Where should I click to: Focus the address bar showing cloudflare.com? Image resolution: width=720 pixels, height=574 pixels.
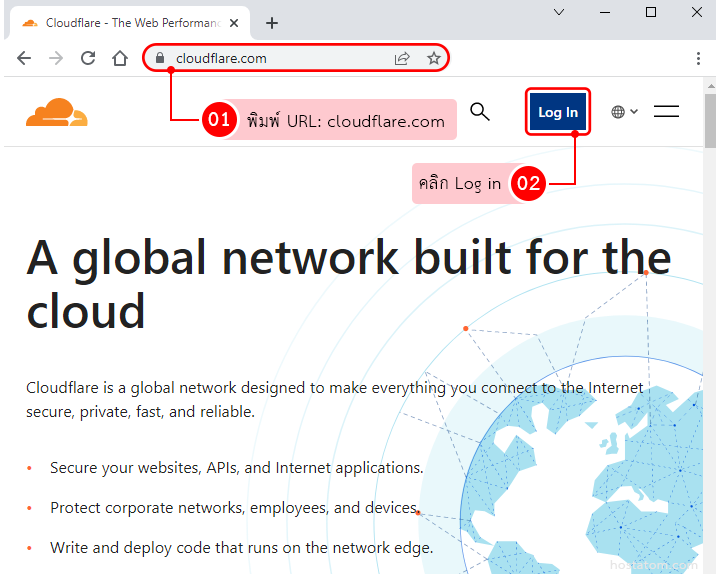(280, 58)
